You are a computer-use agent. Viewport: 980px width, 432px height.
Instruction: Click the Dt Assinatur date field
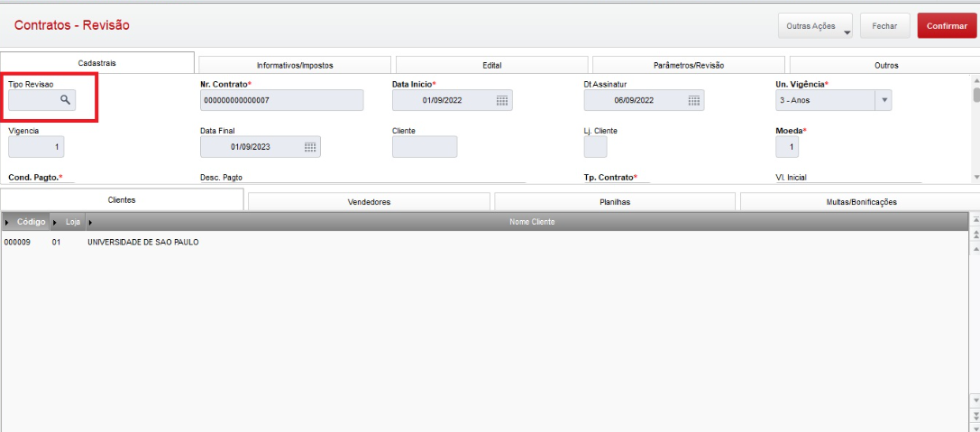coord(645,100)
